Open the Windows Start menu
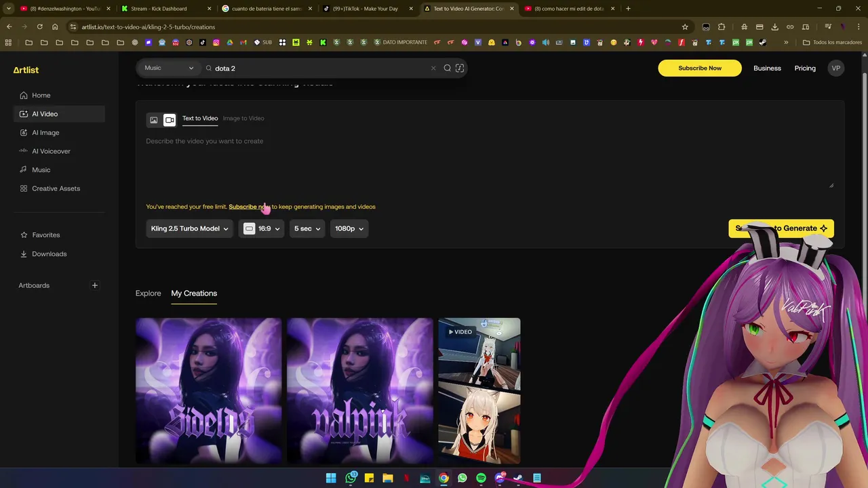The width and height of the screenshot is (868, 488). pos(332,478)
